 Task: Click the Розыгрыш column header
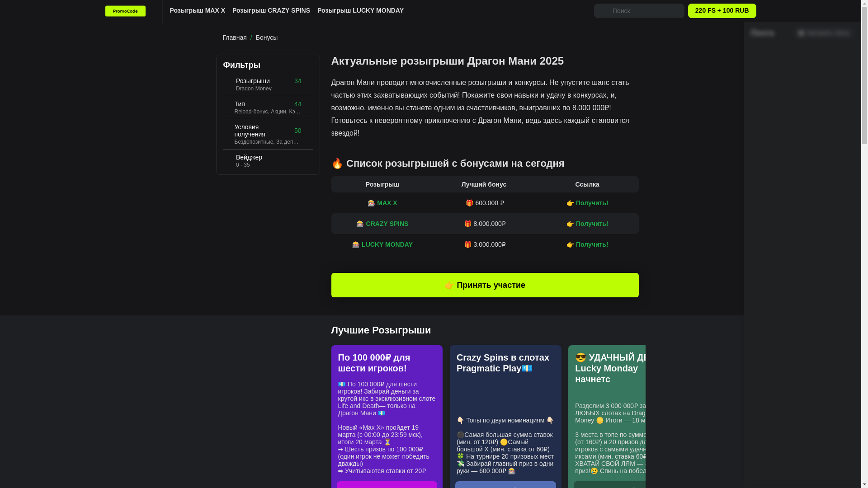(382, 184)
